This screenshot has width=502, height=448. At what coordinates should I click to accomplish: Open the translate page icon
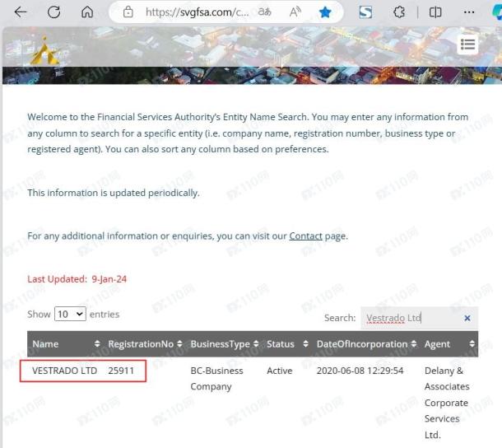pos(265,12)
